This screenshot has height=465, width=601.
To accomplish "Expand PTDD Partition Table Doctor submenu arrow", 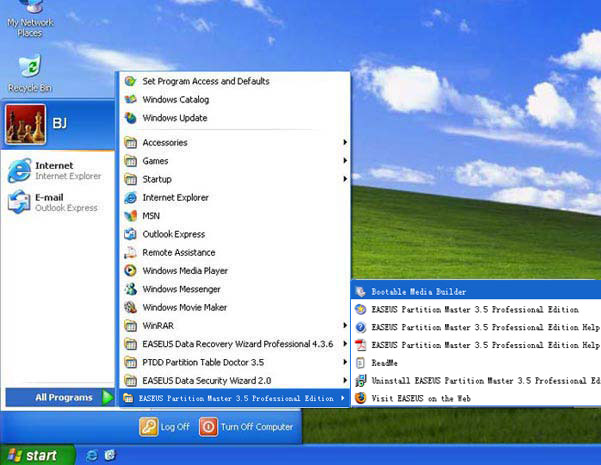I will (x=345, y=362).
